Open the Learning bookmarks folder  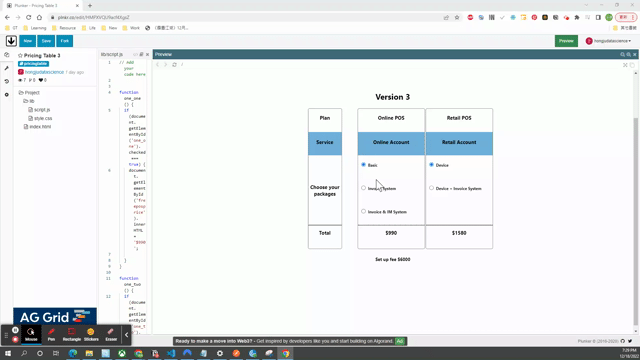coord(35,28)
